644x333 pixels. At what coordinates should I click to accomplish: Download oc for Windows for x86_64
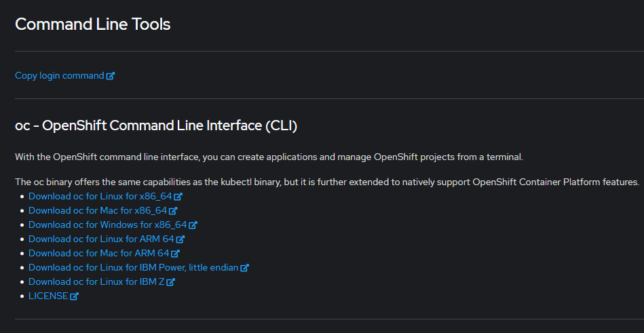108,224
